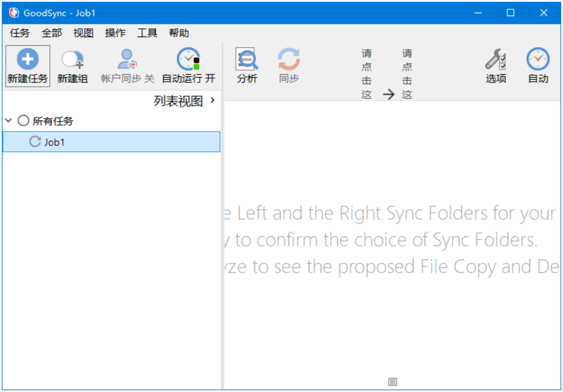The height and width of the screenshot is (392, 563).
Task: Open the 工具 menu
Action: [x=147, y=33]
